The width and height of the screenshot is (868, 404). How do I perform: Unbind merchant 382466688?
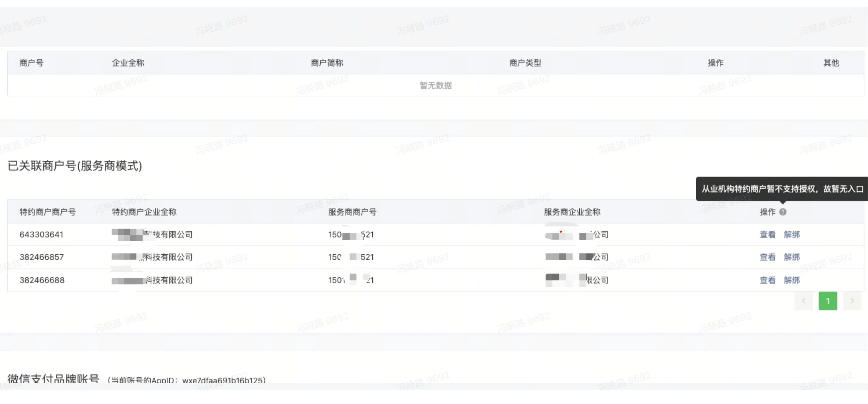(791, 280)
